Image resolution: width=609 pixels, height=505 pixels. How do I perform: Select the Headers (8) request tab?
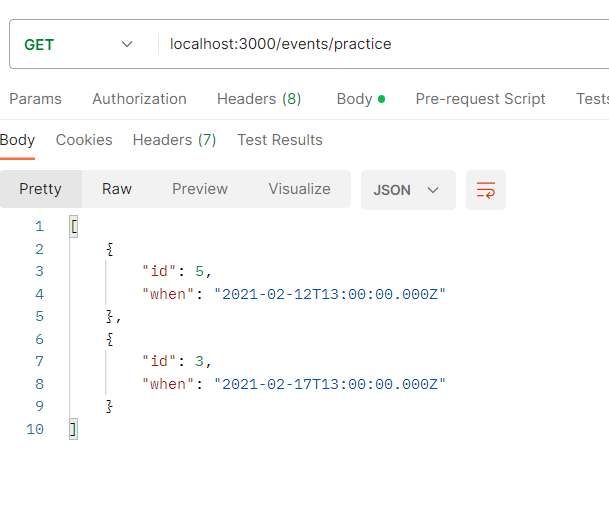point(258,99)
